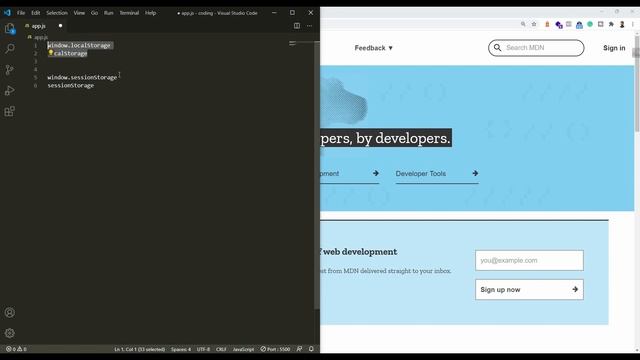Click the green circle extension icon

[590, 24]
